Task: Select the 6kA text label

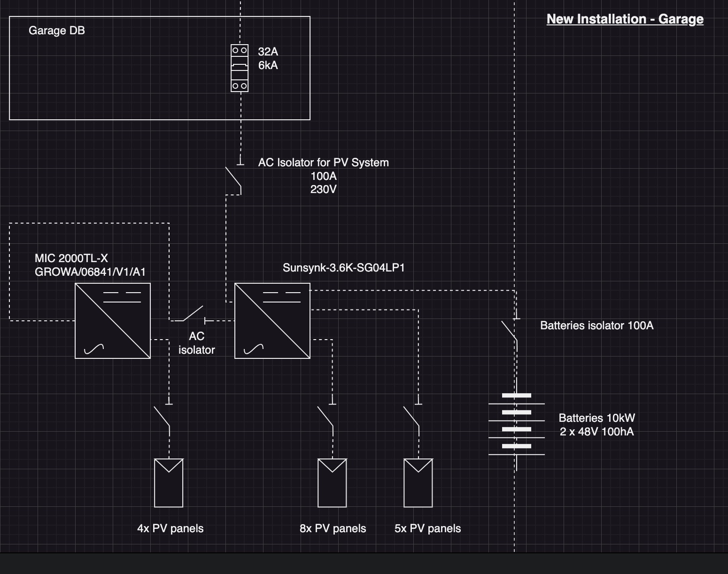Action: (268, 65)
